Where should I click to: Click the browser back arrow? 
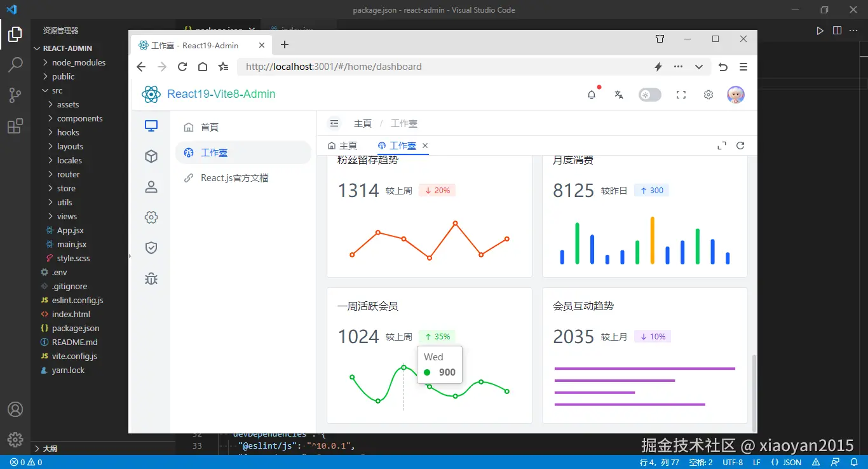(x=141, y=67)
